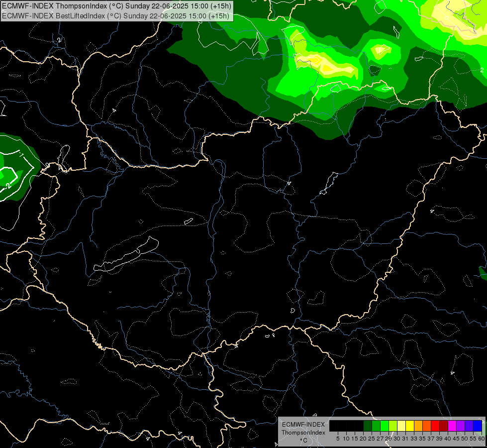Select the red-orange 35–37 legend swatch
The width and height of the screenshot is (487, 448).
[x=427, y=426]
